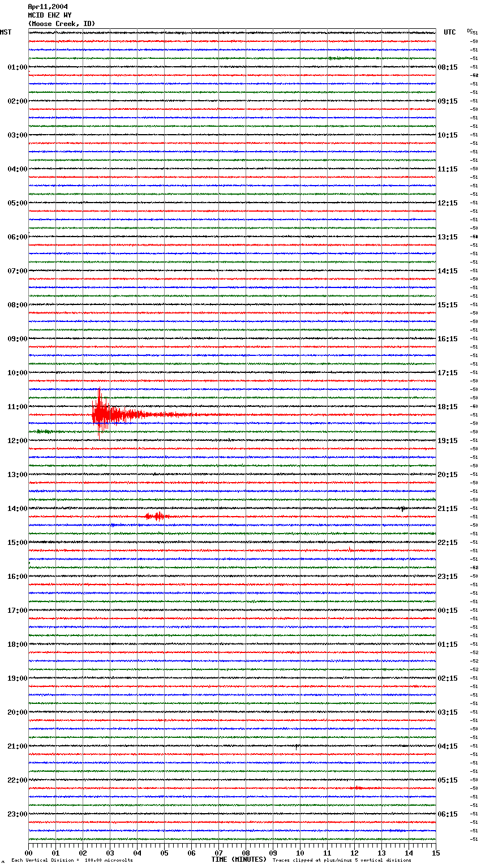This screenshot has width=481, height=868.
Task: Select the 17:00 MST time label
Action: click(18, 611)
